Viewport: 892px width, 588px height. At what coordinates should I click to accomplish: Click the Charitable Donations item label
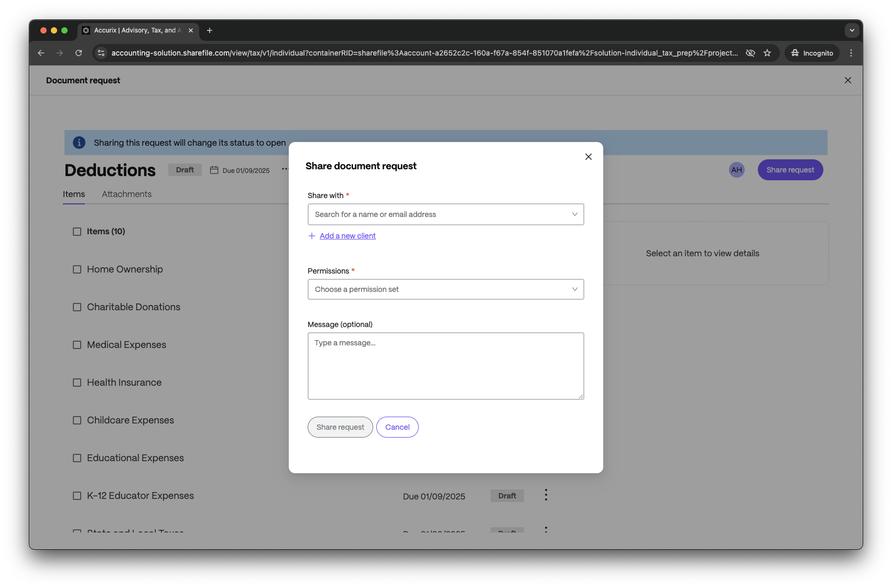pos(134,307)
